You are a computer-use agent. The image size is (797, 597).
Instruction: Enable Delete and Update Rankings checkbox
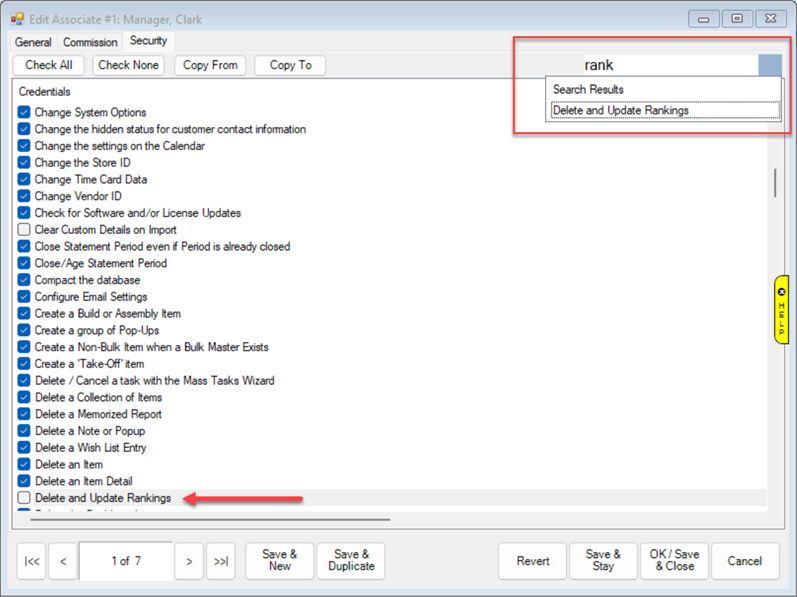(25, 498)
